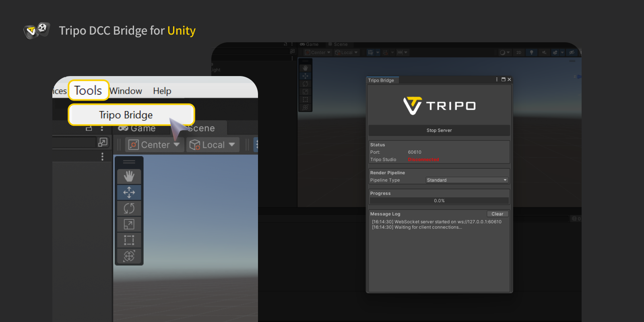Open the Help menu in the menu bar
This screenshot has width=644, height=322.
pyautogui.click(x=162, y=91)
